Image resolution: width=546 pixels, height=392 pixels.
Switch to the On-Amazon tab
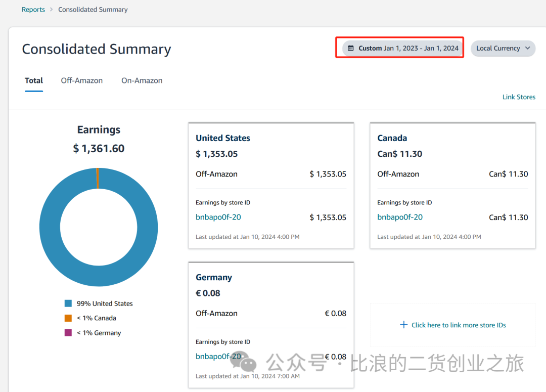142,80
